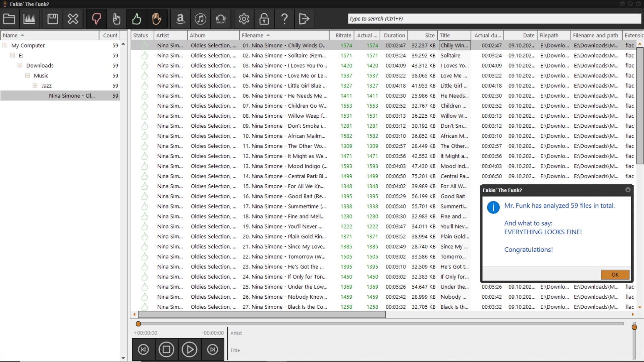Screen dimensions: 644x362
Task: Click the spectrum analyzer toolbar icon
Action: tap(29, 19)
